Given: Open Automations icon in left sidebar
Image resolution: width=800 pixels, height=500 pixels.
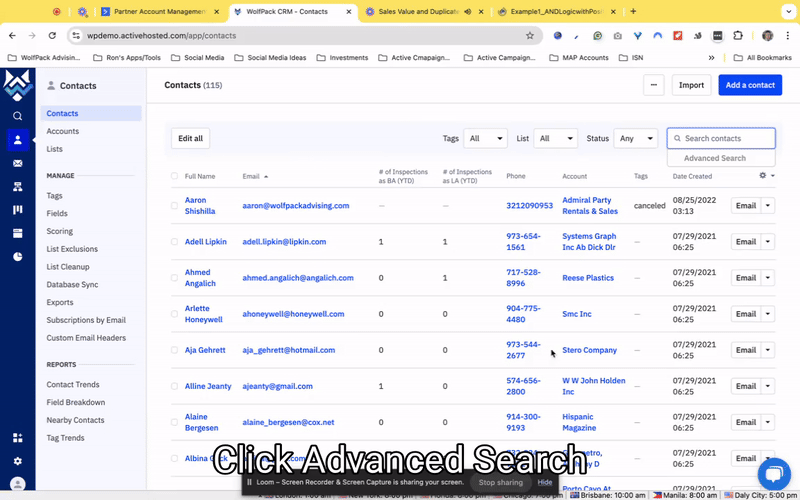Looking at the screenshot, I should (17, 187).
